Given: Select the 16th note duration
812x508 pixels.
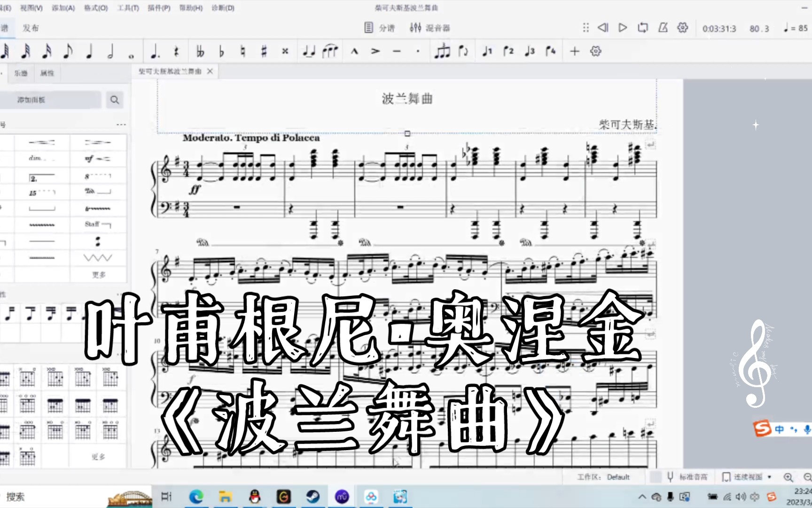Looking at the screenshot, I should click(47, 51).
